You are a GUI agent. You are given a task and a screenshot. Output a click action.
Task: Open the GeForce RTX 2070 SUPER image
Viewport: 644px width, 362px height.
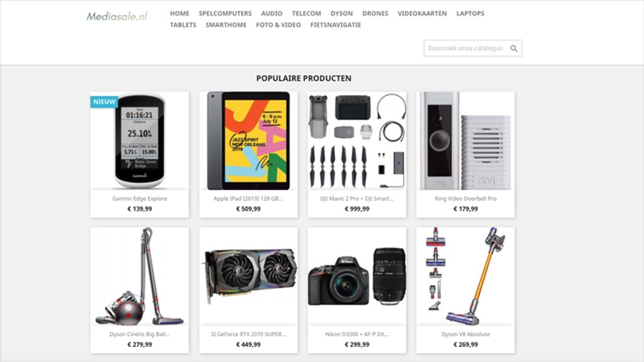coord(248,277)
